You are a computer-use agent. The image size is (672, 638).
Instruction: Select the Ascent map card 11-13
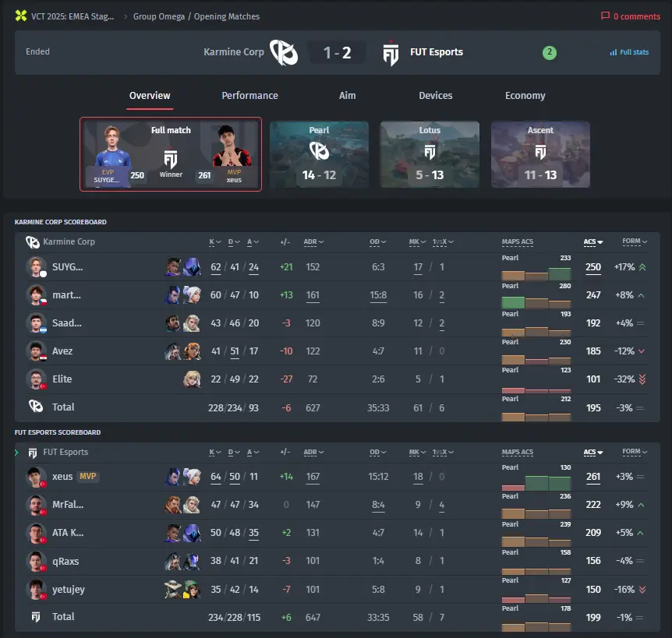click(x=540, y=154)
